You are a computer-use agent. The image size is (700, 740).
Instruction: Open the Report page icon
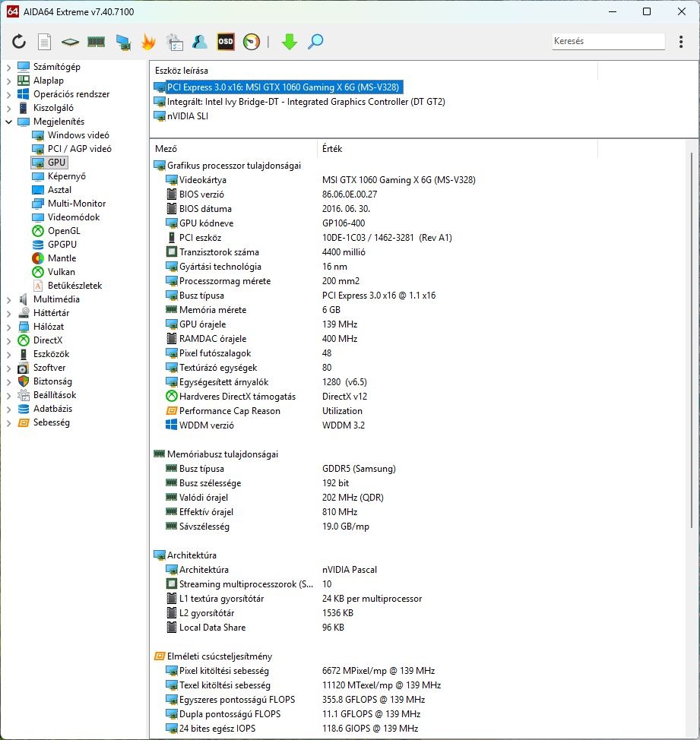pos(44,42)
